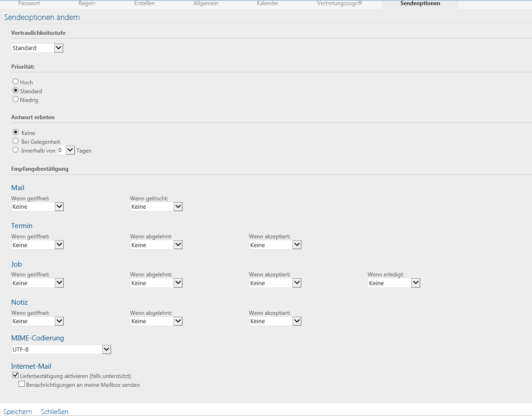Open Mail's Wenn geöffnet dropdown
Screen dimensions: 532x416
tap(58, 206)
